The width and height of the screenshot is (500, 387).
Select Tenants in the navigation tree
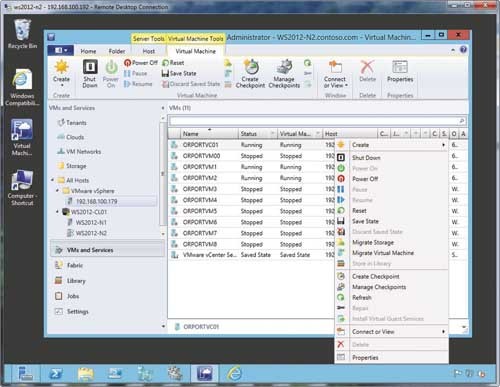tap(72, 123)
